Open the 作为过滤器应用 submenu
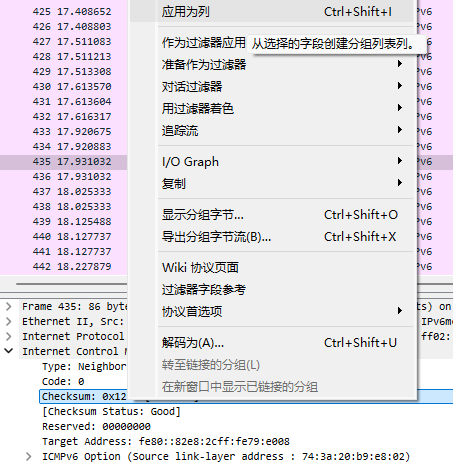The width and height of the screenshot is (453, 465). pyautogui.click(x=204, y=43)
